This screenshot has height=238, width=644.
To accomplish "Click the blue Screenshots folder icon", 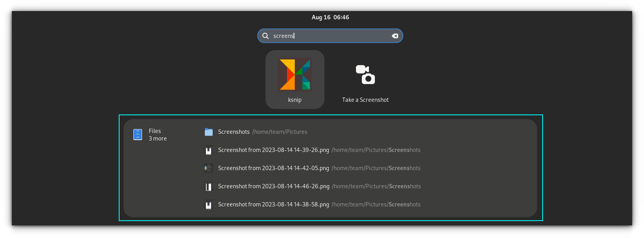I will (209, 132).
